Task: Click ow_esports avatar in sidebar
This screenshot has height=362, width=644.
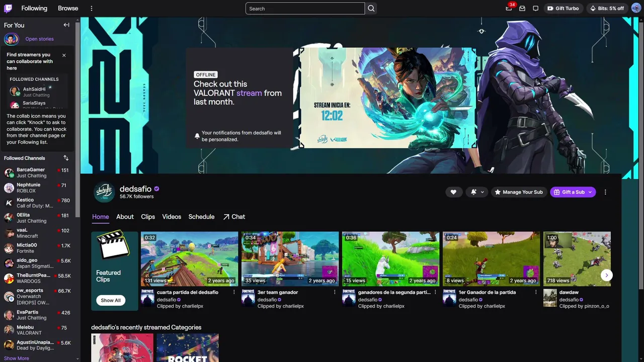Action: coord(9,297)
